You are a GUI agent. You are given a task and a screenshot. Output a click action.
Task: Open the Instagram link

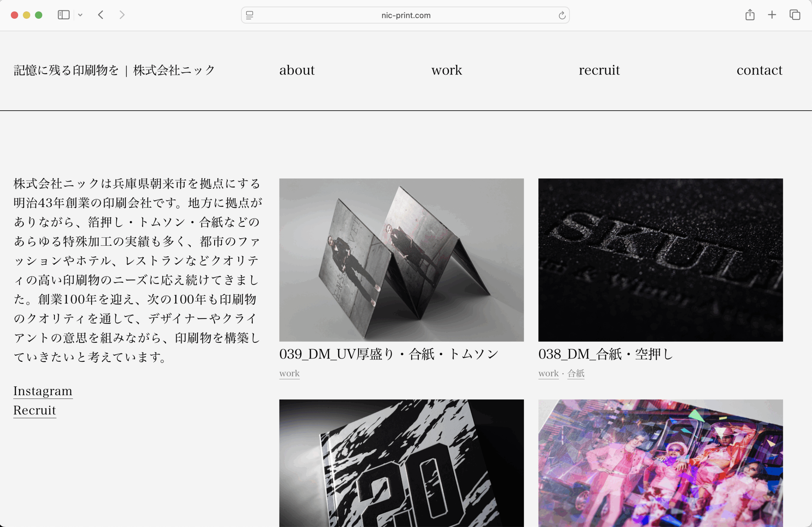[43, 391]
